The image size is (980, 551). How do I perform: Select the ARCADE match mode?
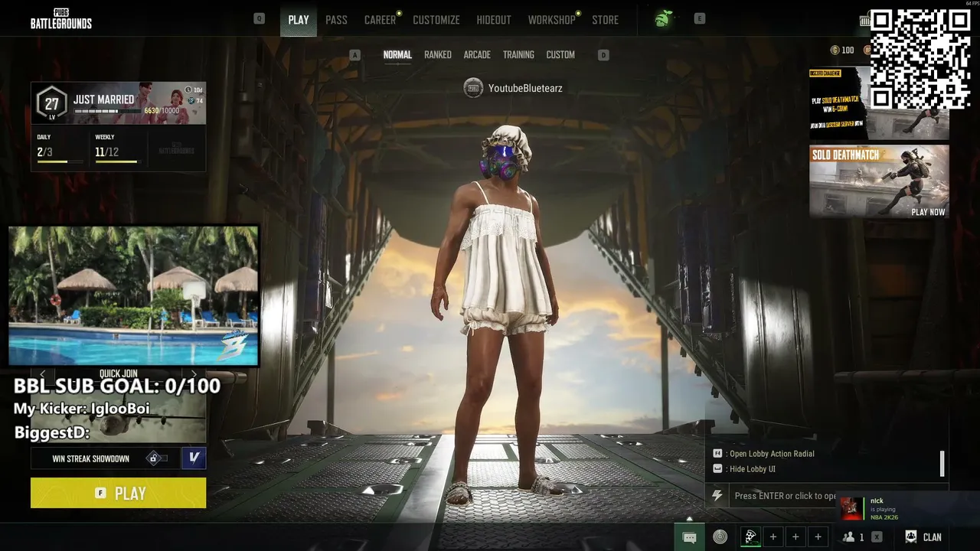coord(477,55)
